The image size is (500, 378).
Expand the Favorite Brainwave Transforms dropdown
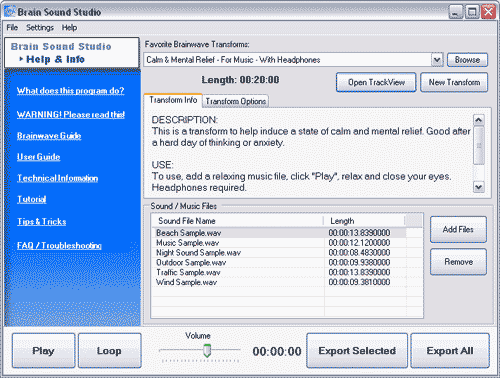tap(437, 60)
